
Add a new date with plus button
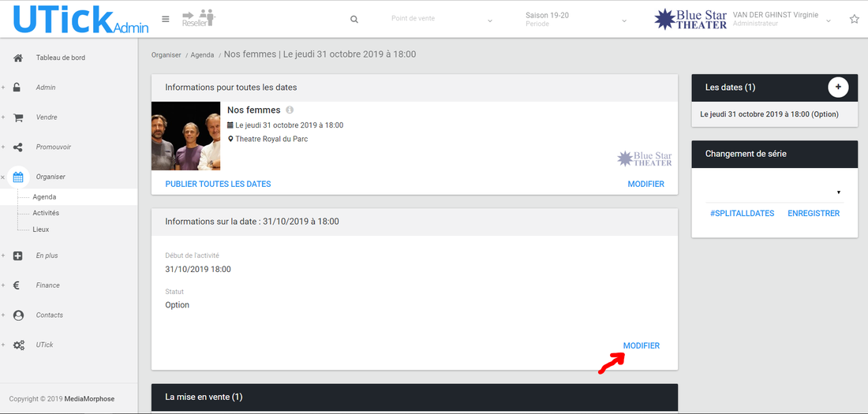pyautogui.click(x=838, y=87)
